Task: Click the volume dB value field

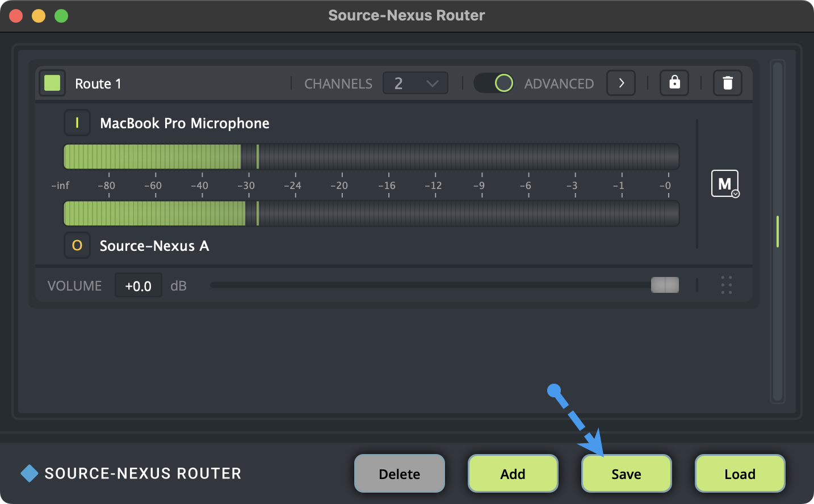Action: [139, 285]
